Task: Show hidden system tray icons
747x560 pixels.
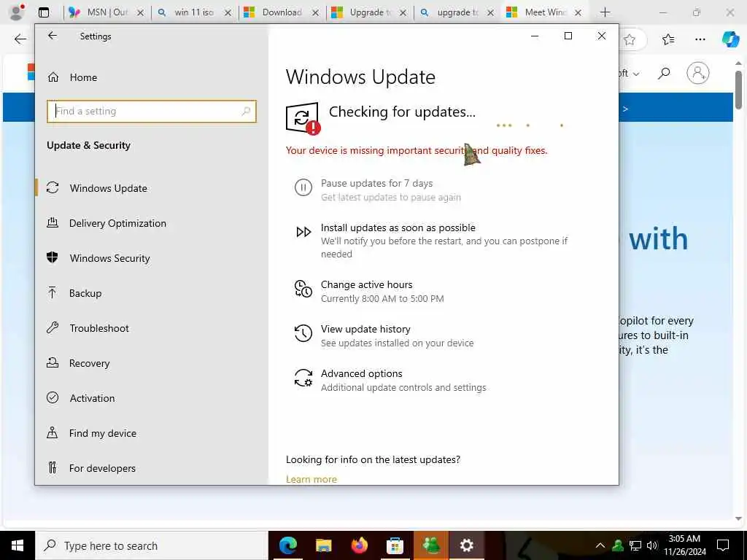Action: pos(600,545)
